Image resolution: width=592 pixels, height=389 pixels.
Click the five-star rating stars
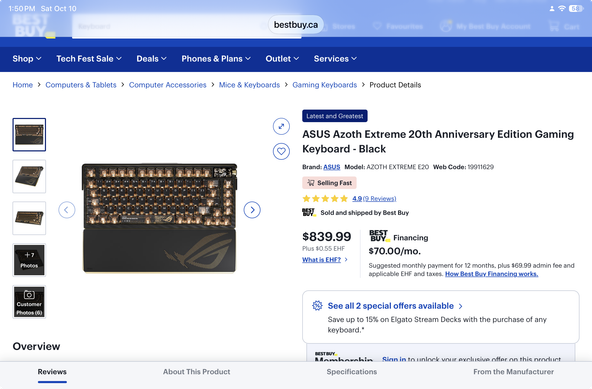coord(325,199)
